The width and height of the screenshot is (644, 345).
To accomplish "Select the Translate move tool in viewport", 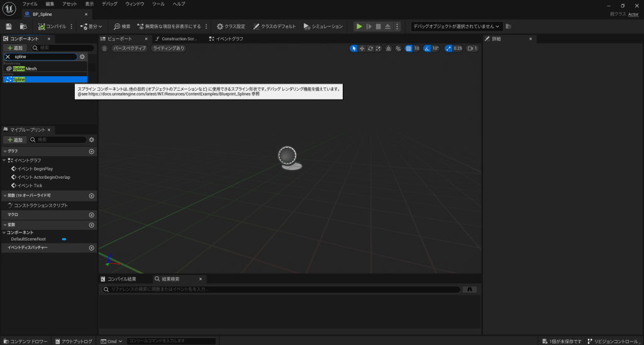I will coord(362,48).
